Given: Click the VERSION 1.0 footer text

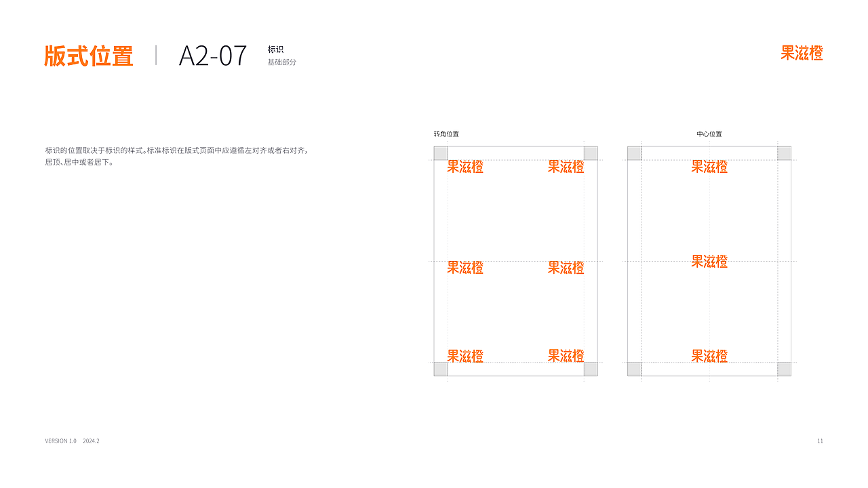Looking at the screenshot, I should click(x=61, y=441).
